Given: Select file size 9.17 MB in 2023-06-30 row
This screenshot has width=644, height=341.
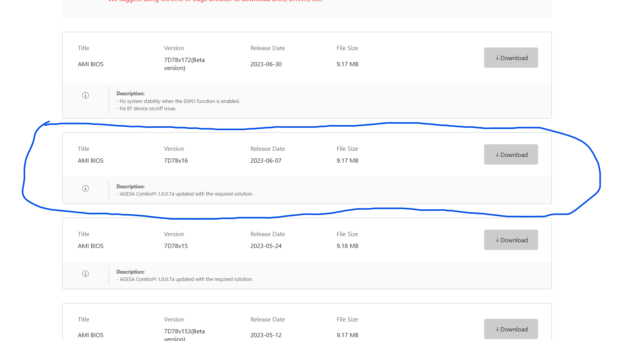Looking at the screenshot, I should 348,64.
